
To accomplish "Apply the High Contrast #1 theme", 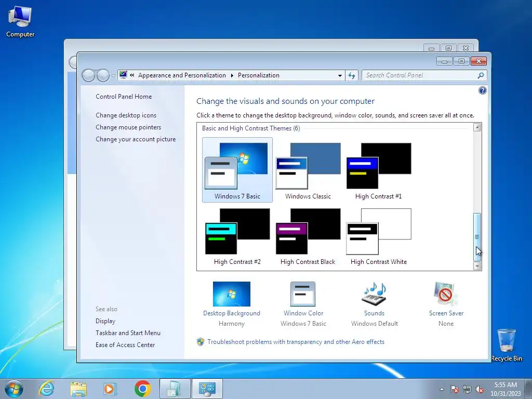I will tap(379, 170).
